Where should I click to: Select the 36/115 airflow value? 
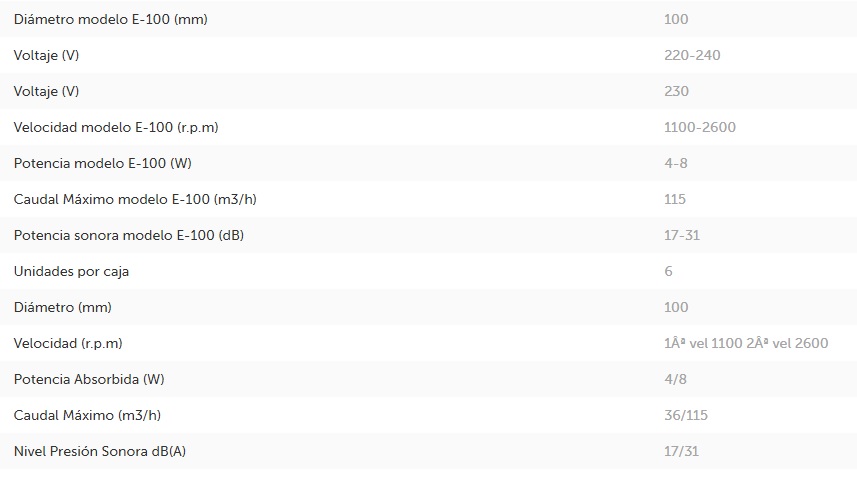click(x=686, y=416)
